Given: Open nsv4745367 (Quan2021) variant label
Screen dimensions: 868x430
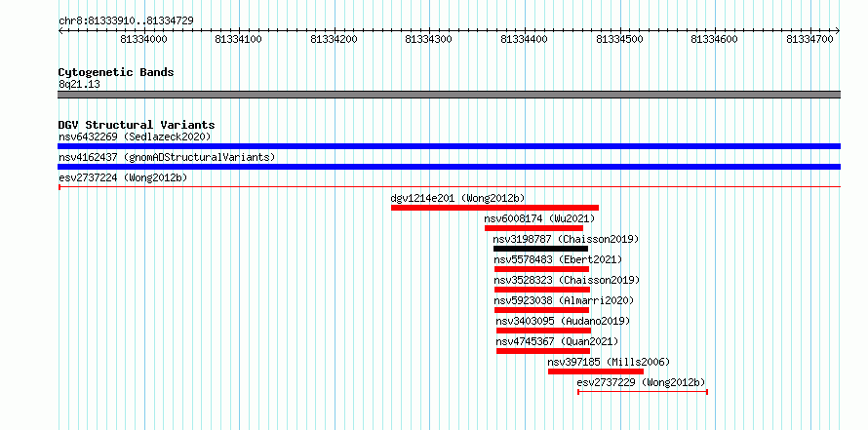Looking at the screenshot, I should [557, 341].
